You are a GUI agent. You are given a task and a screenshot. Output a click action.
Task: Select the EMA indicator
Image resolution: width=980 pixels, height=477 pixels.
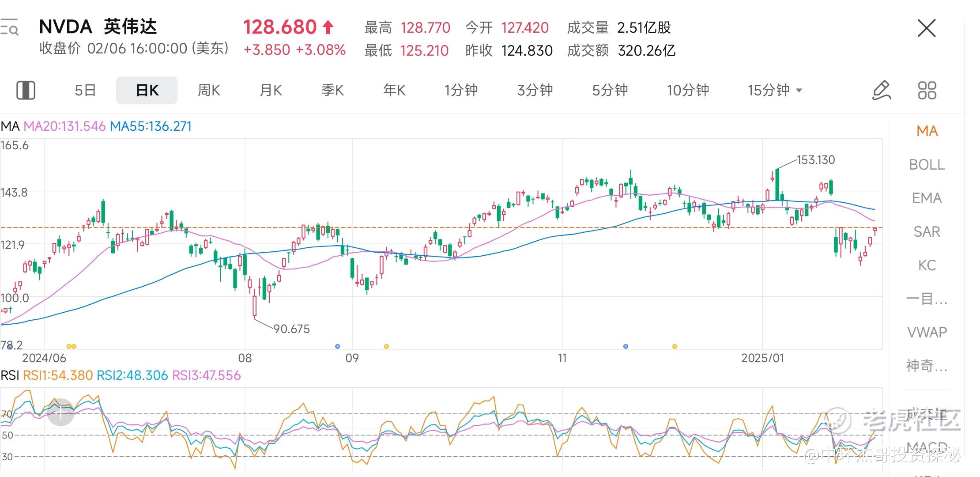coord(927,198)
